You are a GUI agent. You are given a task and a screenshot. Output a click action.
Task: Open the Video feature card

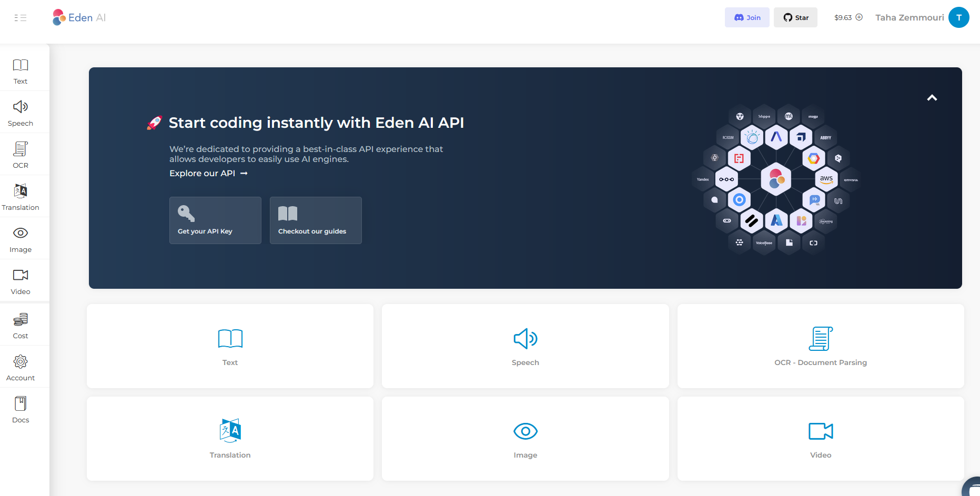tap(821, 439)
